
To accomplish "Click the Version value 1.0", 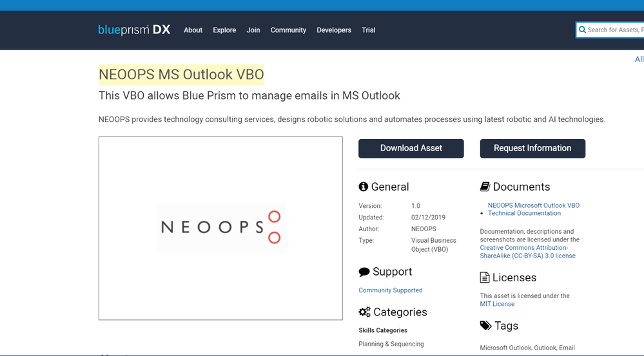I will pos(416,206).
